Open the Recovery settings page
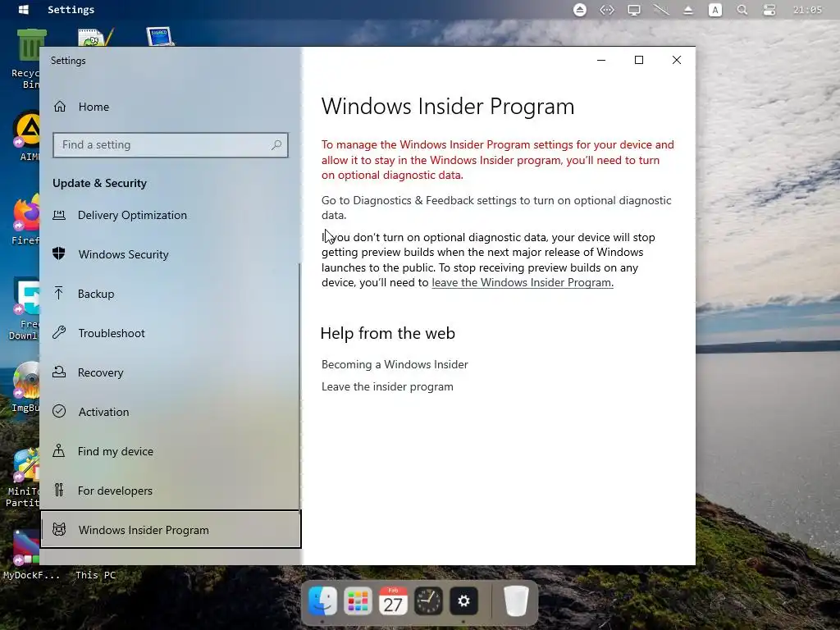 pos(170,372)
